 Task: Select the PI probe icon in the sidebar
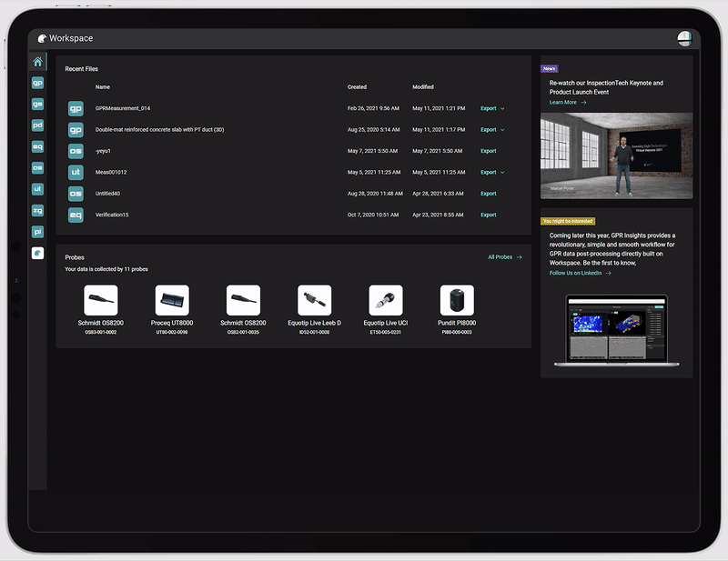[x=37, y=232]
